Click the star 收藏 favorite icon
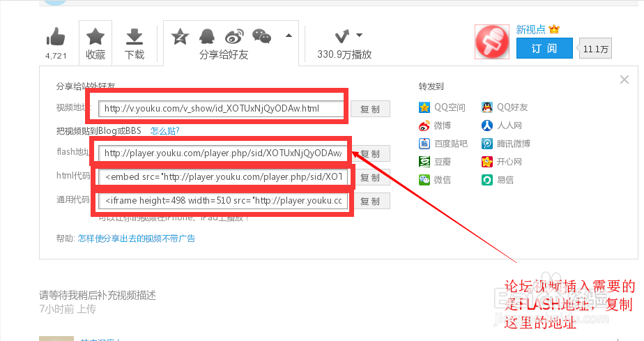Viewport: 644px width, 341px height. pos(95,36)
